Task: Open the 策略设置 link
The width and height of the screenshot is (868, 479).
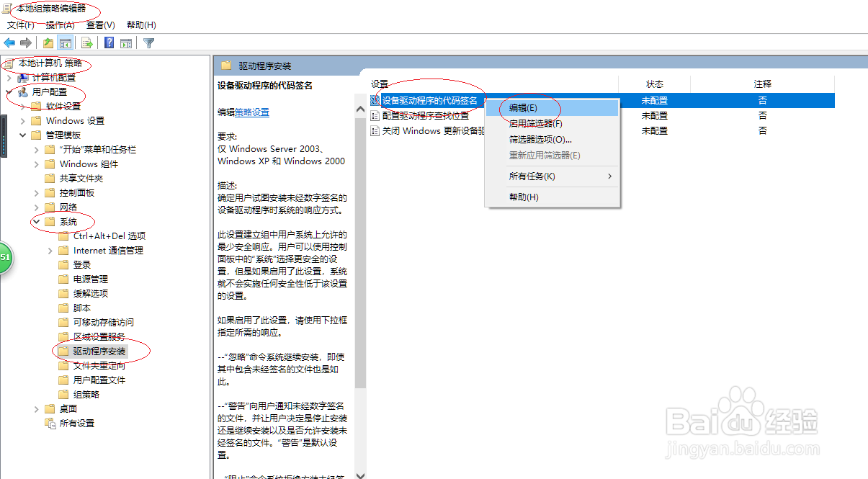Action: (x=252, y=112)
